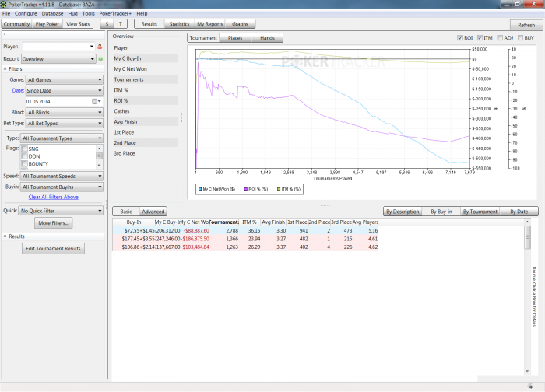
Task: Sort by the ITM % column header
Action: tap(249, 222)
